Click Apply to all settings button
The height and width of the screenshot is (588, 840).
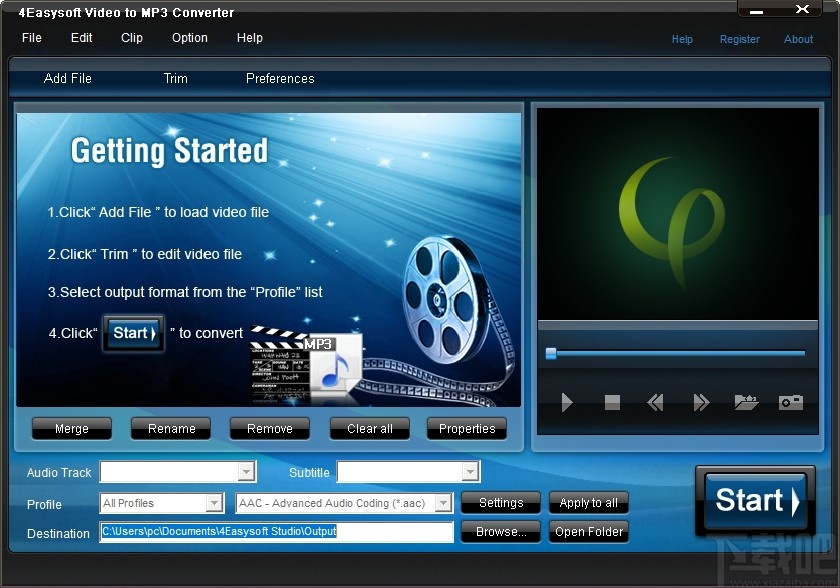[588, 503]
